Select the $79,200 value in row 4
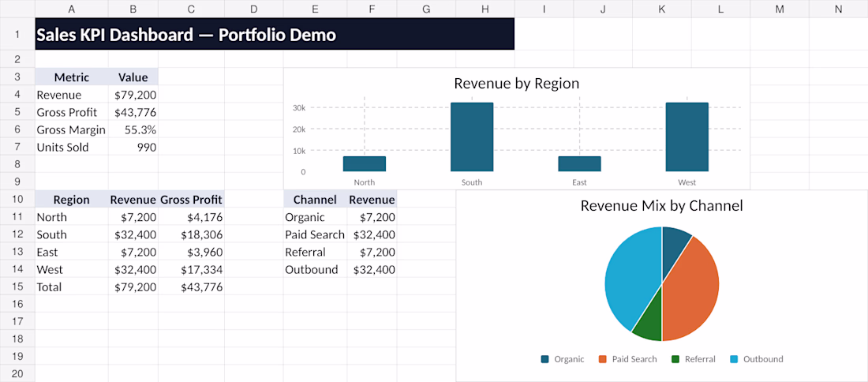Screen dimensions: 868x382 pos(133,95)
